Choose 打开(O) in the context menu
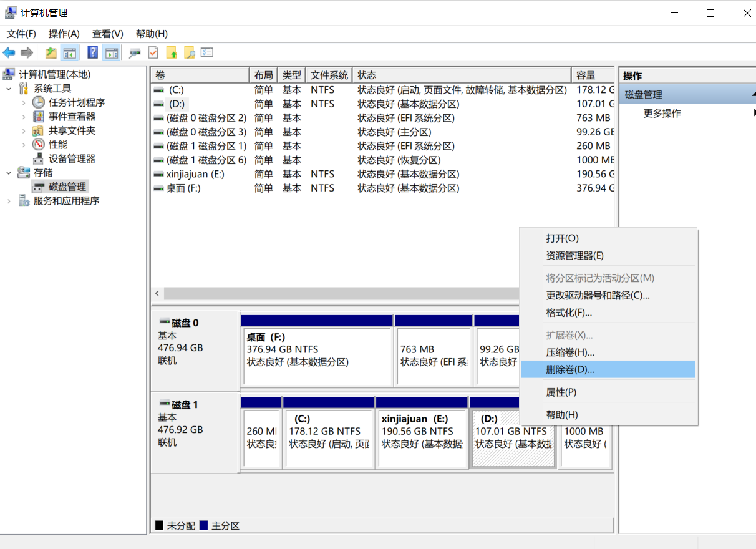 coord(608,238)
